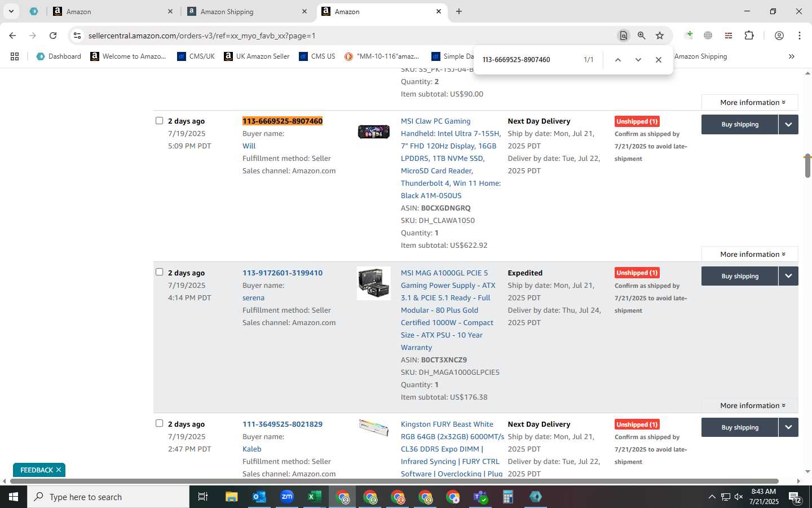Open Microsoft Teams from the taskbar
The width and height of the screenshot is (812, 508).
[480, 497]
